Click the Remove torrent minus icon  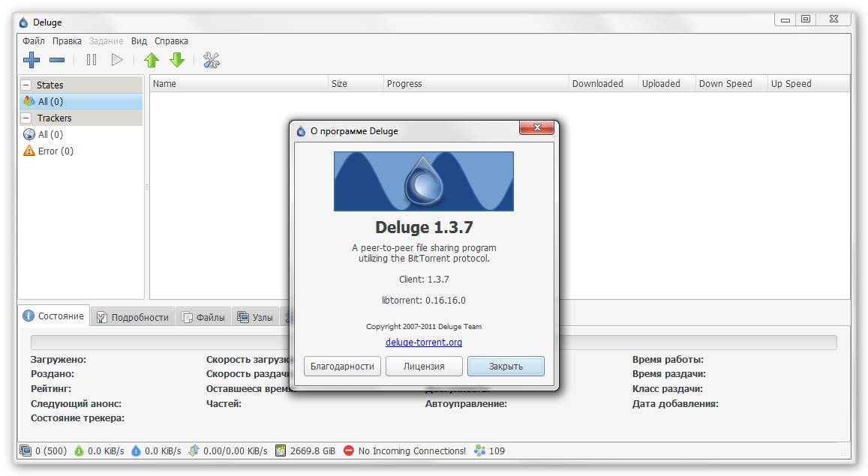click(x=57, y=60)
